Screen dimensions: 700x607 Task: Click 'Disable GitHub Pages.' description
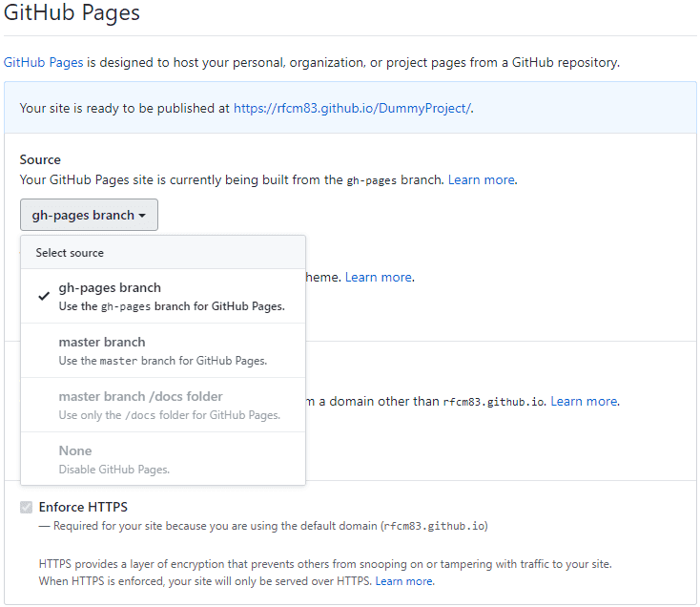tap(114, 470)
